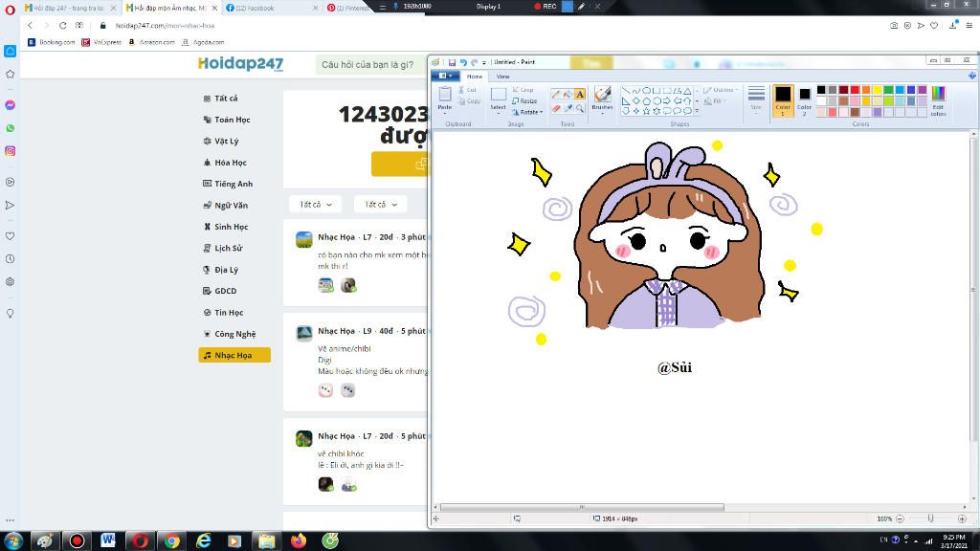Viewport: 980px width, 551px height.
Task: Click the Paste clipboard icon
Action: click(444, 95)
